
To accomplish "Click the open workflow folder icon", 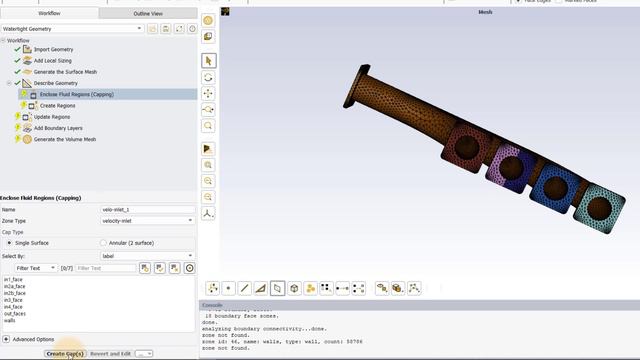I will (x=152, y=29).
